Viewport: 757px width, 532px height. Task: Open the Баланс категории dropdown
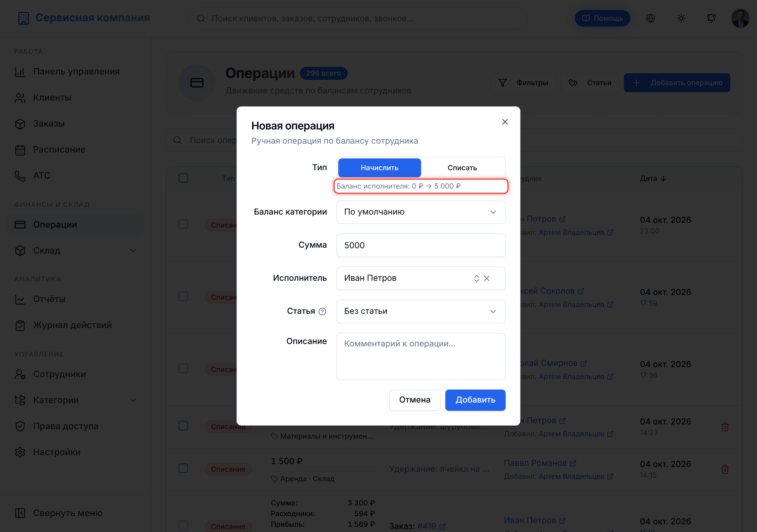[x=421, y=212]
